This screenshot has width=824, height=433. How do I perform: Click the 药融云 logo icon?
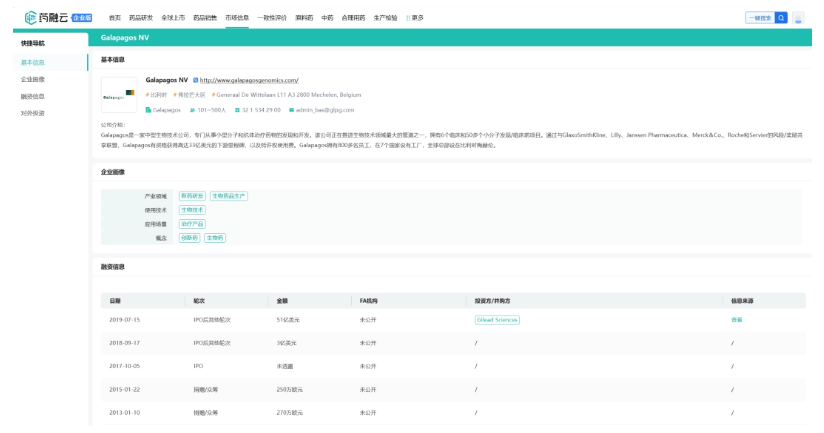tap(33, 17)
